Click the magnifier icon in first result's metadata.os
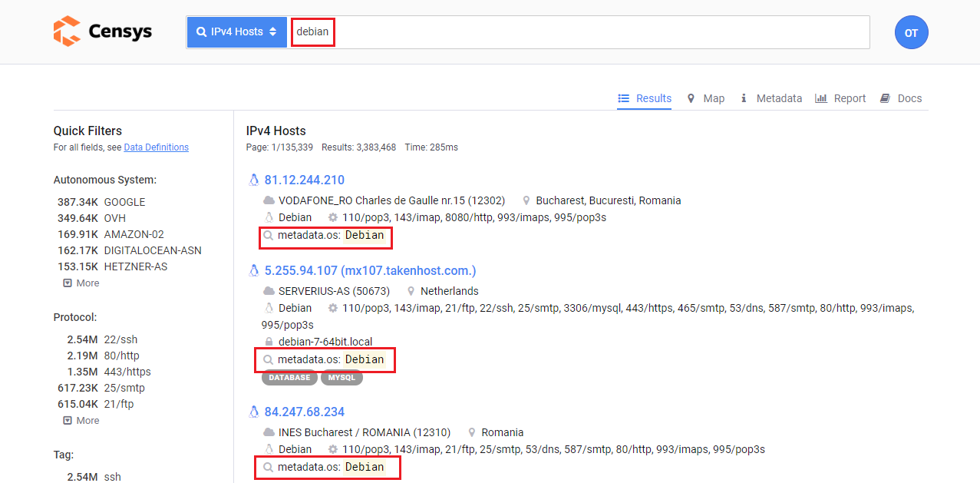Viewport: 980px width, 483px height. coord(269,236)
